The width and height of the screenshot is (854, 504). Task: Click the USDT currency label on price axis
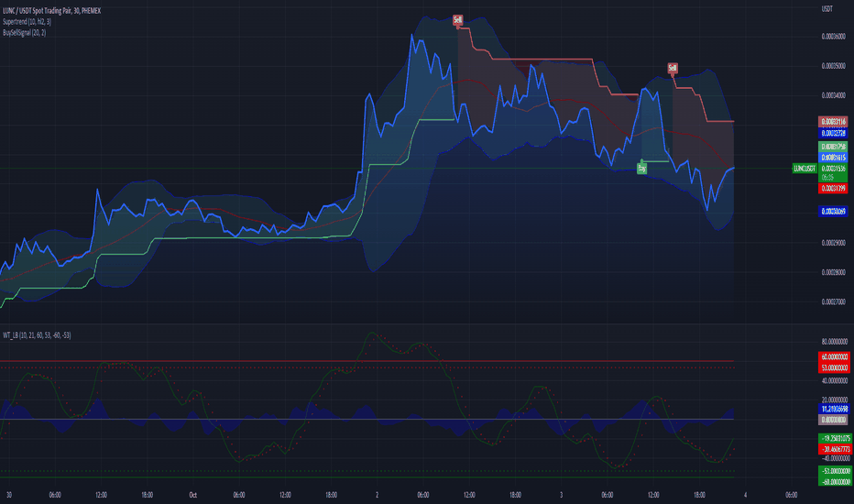827,9
